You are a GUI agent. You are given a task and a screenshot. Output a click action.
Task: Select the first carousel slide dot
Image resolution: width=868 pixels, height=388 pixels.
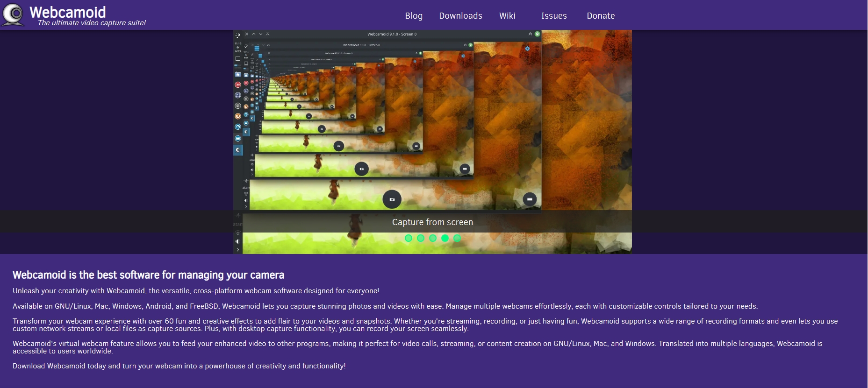[x=409, y=238]
